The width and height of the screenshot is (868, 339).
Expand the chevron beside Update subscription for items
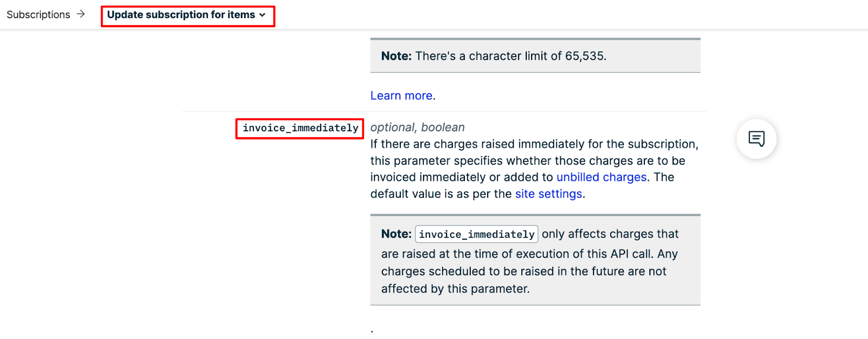tap(263, 15)
